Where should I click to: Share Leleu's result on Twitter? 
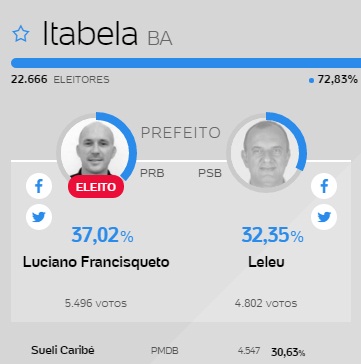tap(324, 217)
